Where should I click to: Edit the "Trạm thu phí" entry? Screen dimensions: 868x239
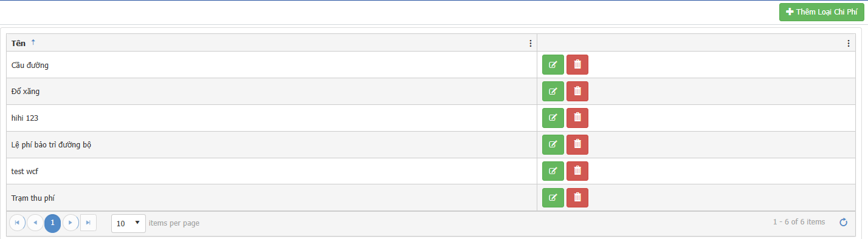[x=553, y=197]
